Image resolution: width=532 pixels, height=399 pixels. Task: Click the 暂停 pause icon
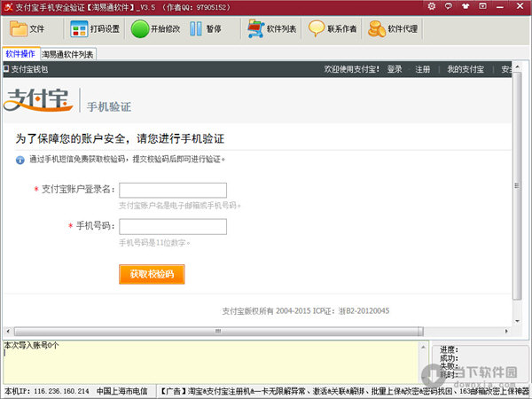(196, 29)
